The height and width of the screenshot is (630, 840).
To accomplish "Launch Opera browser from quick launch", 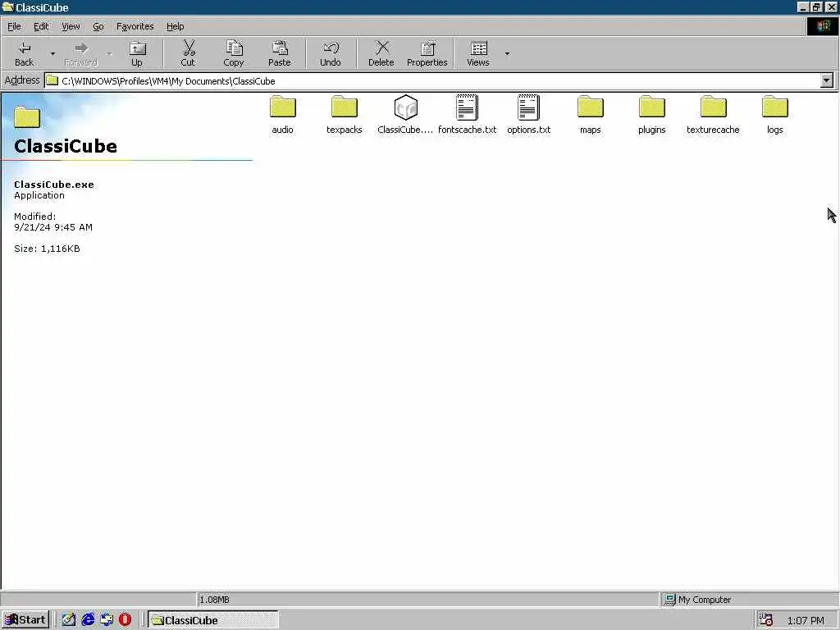I will pyautogui.click(x=126, y=620).
